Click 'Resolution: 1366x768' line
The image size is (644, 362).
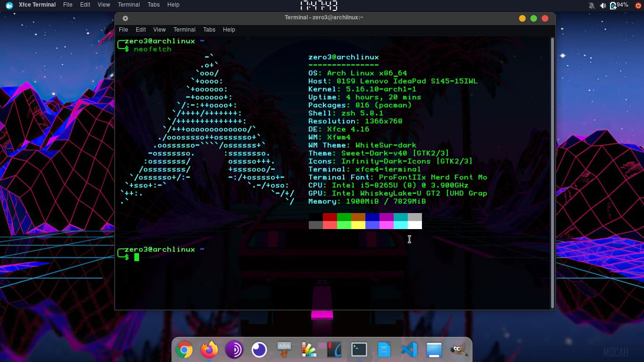355,121
